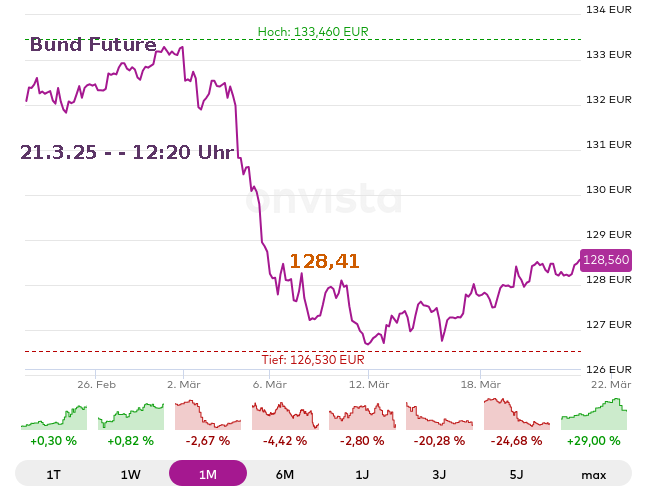The height and width of the screenshot is (491, 648).
Task: Click the 128,560 current price label
Action: 606,260
